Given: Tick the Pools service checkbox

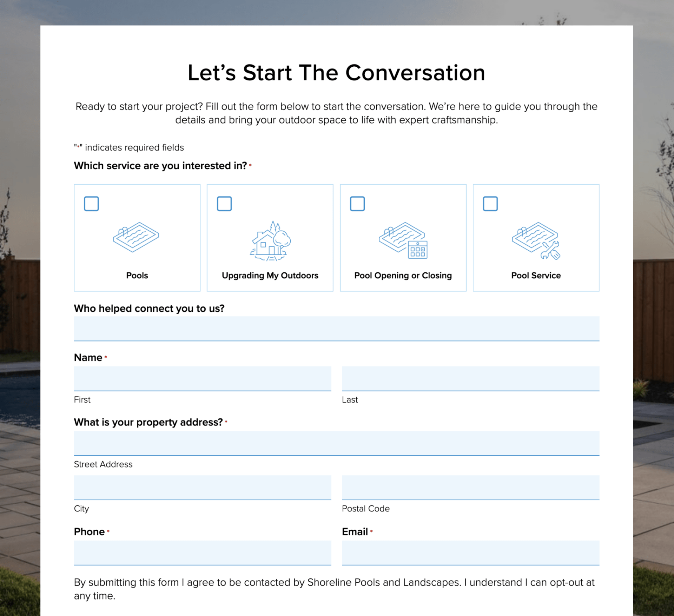Looking at the screenshot, I should pos(92,204).
